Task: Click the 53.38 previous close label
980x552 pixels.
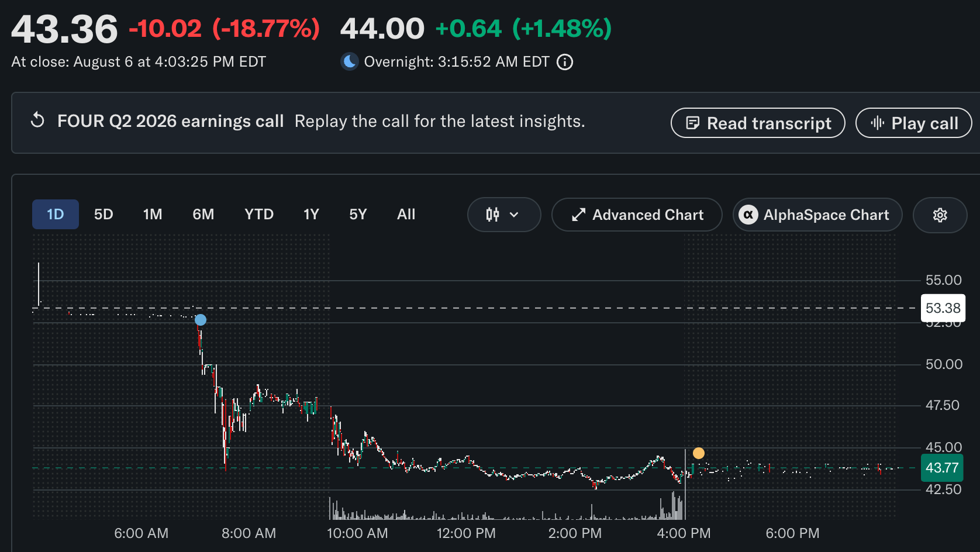Action: (x=943, y=308)
